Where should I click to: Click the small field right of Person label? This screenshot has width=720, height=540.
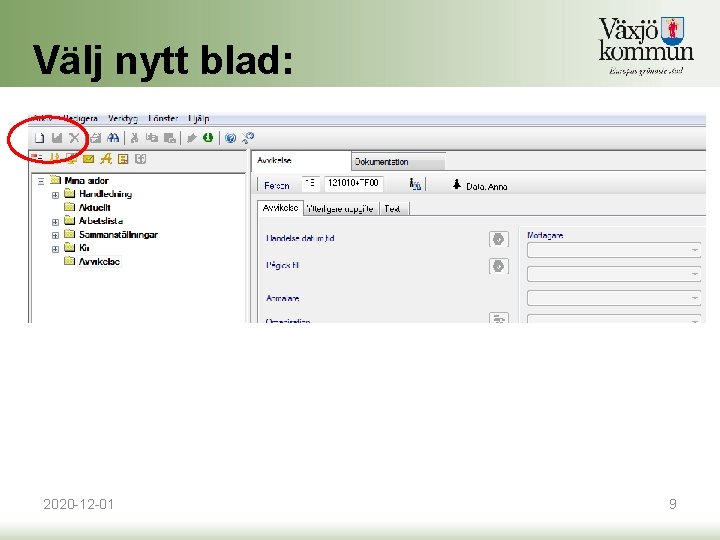310,183
